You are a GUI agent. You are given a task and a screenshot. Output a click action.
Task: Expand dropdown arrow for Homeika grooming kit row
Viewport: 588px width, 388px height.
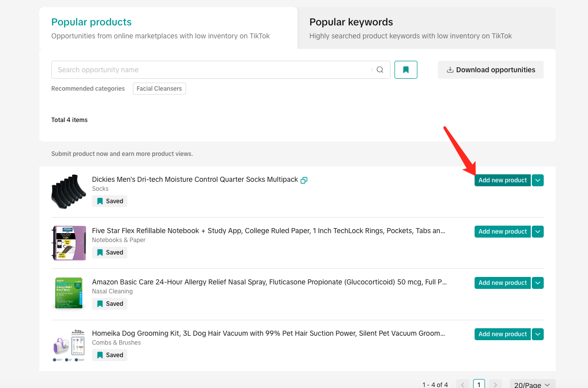click(538, 334)
